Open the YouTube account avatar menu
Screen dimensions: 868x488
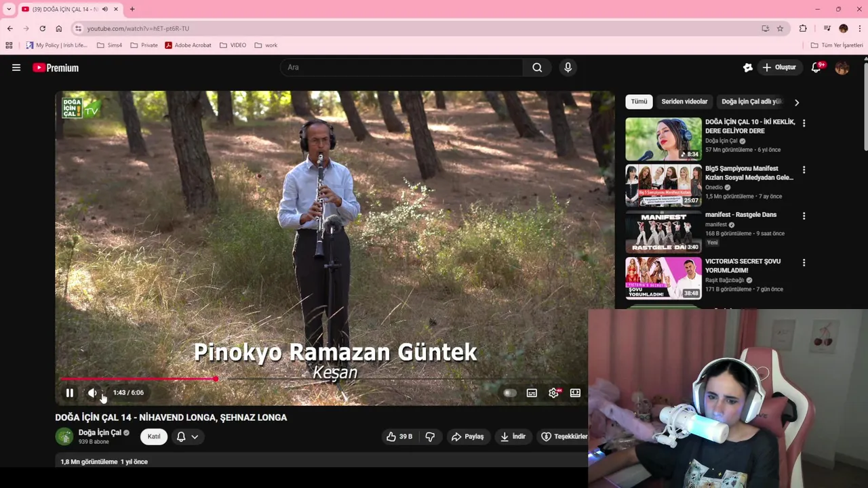coord(842,68)
